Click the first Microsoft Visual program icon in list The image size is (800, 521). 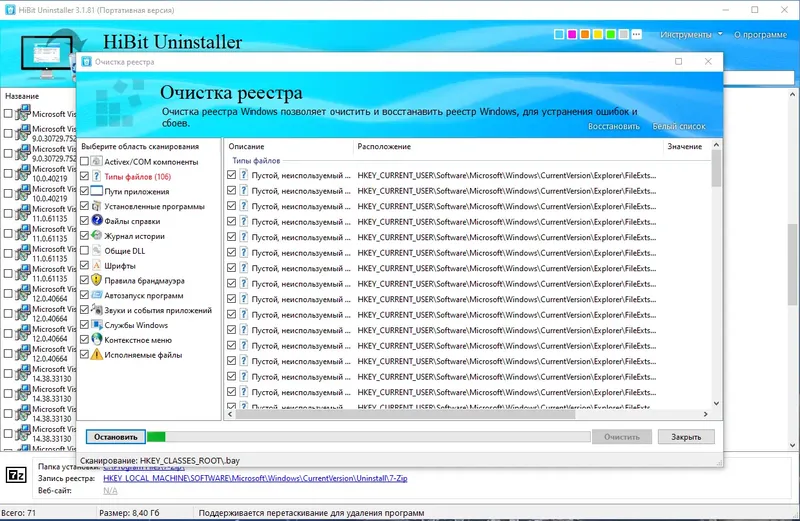23,113
